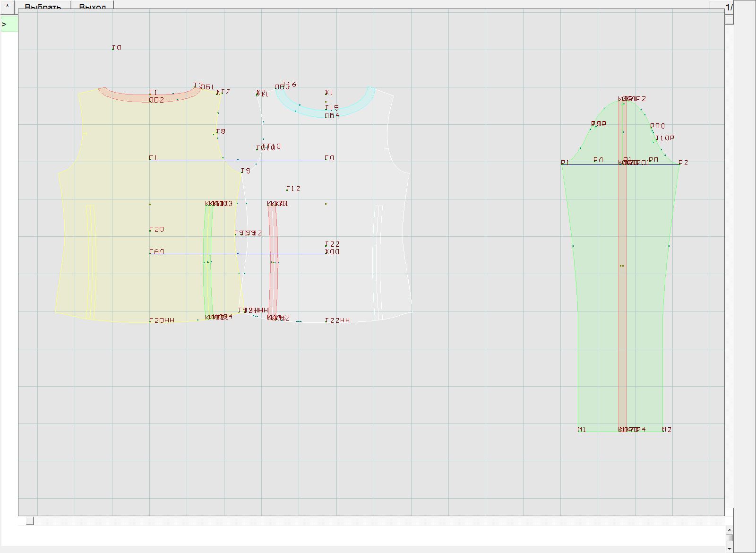
Task: Select the green sleeve pattern piece
Action: pyautogui.click(x=595, y=284)
